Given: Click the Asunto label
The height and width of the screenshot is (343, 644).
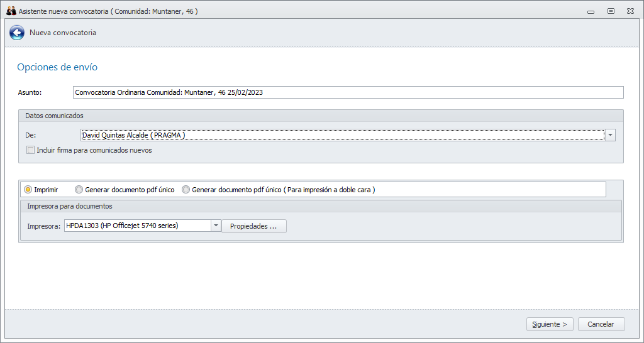Looking at the screenshot, I should [30, 93].
